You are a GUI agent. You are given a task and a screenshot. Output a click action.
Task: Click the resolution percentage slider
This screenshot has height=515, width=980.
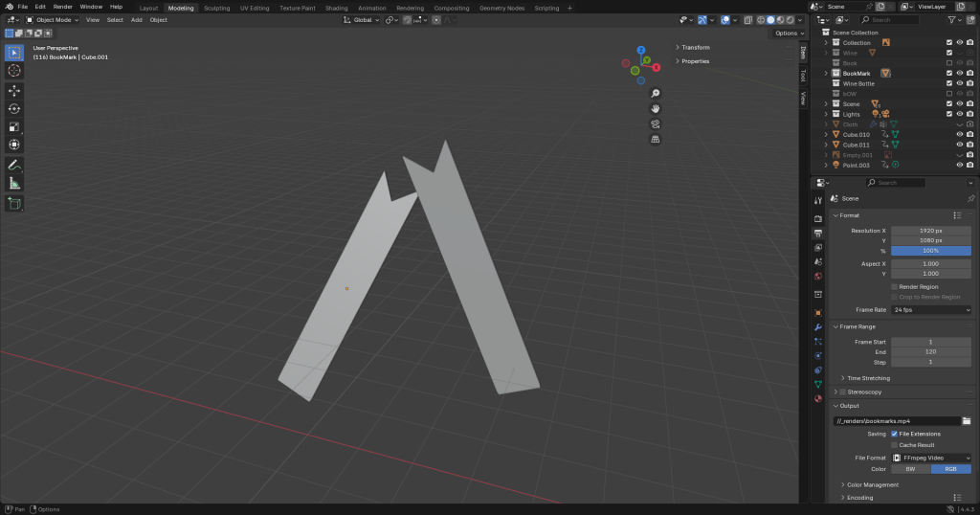[x=930, y=251]
